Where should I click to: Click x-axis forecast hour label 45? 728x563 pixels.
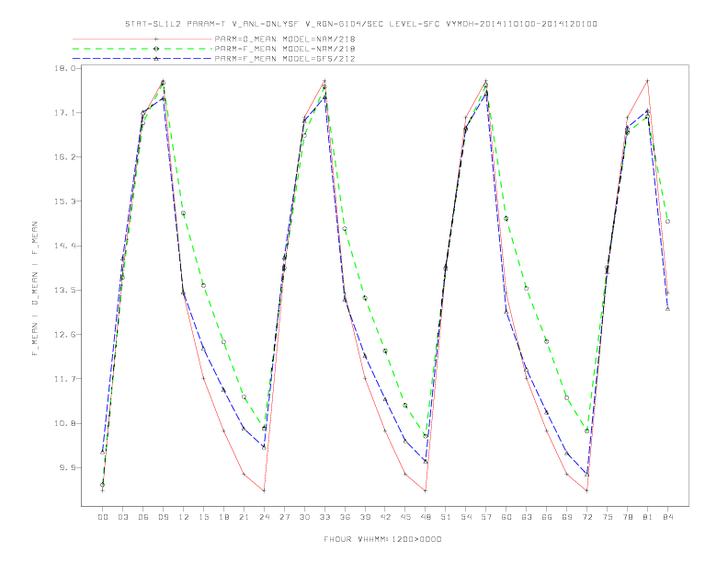405,517
